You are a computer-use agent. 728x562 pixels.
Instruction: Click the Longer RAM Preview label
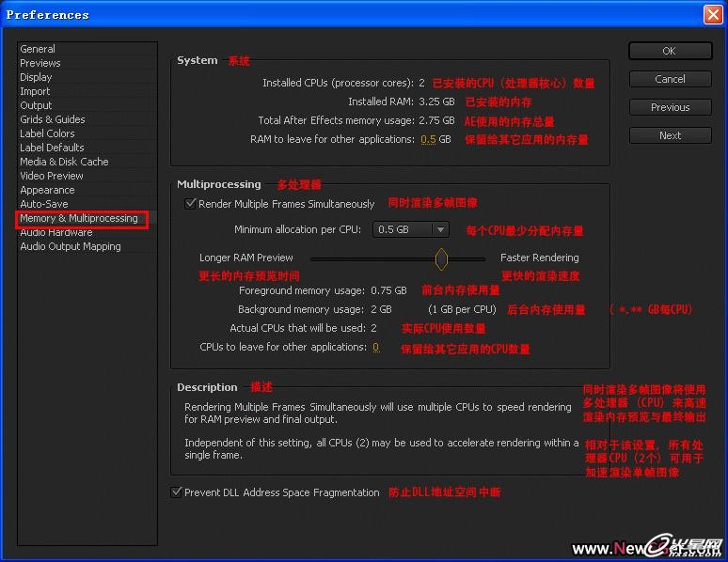pyautogui.click(x=246, y=258)
